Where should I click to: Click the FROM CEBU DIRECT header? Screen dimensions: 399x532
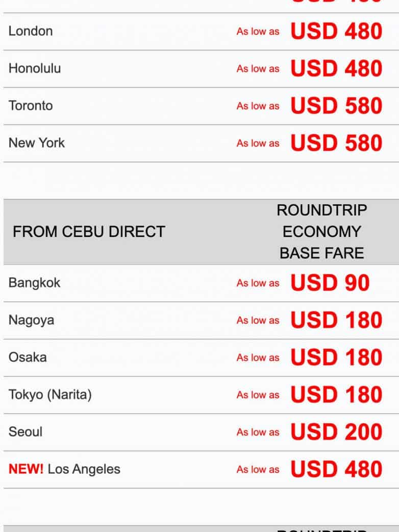89,232
